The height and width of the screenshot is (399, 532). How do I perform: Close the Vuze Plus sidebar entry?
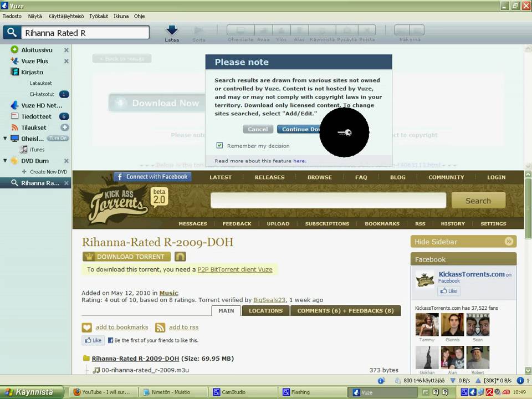click(x=66, y=61)
